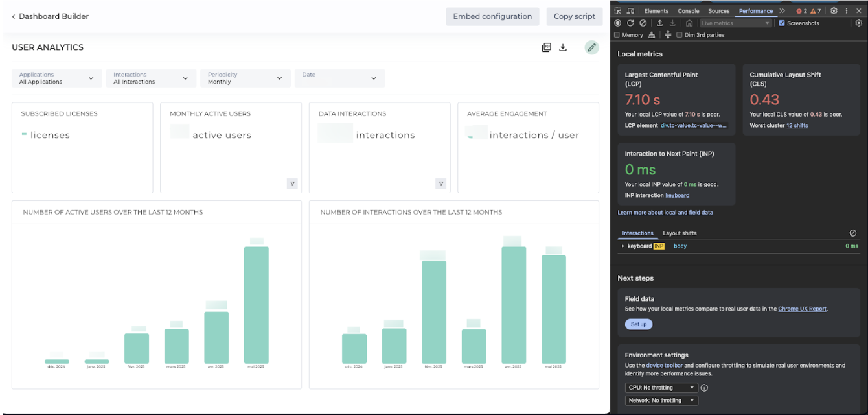Open the Chrome UX Report link

click(x=802, y=309)
